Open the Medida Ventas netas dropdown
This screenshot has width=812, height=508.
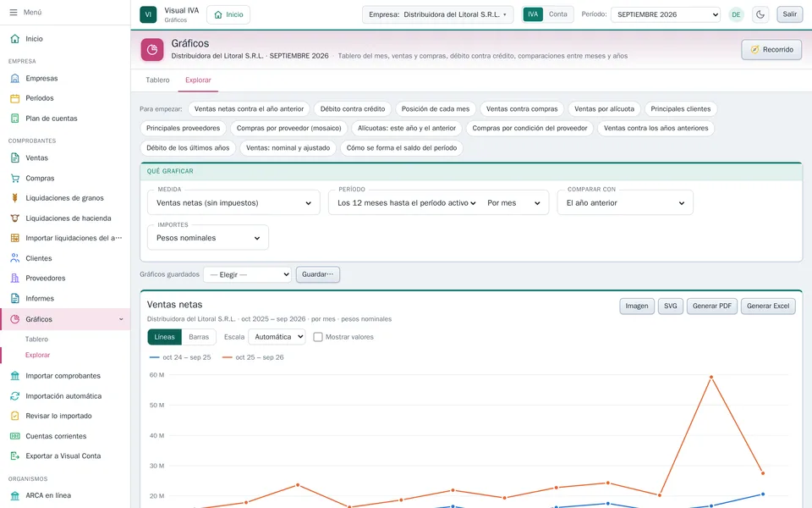coord(233,203)
